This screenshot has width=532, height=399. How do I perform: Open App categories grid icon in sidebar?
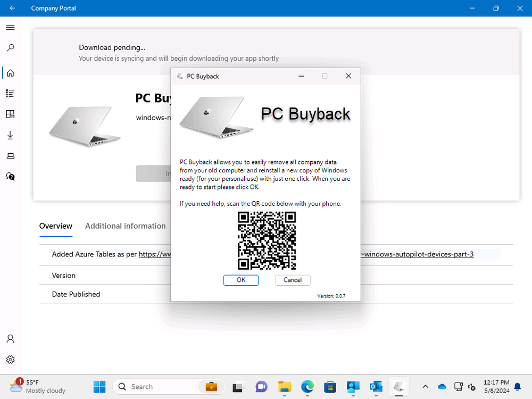coord(11,114)
